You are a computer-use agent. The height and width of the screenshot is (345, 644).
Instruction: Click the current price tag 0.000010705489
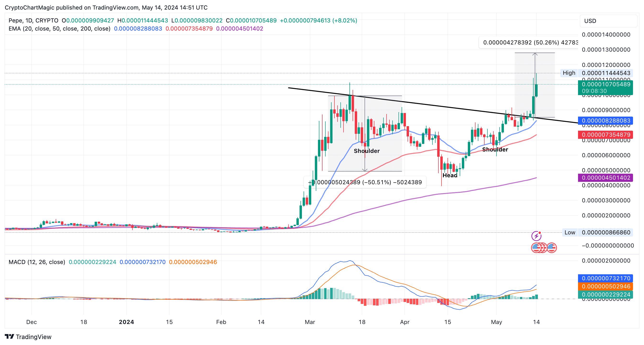(x=606, y=87)
